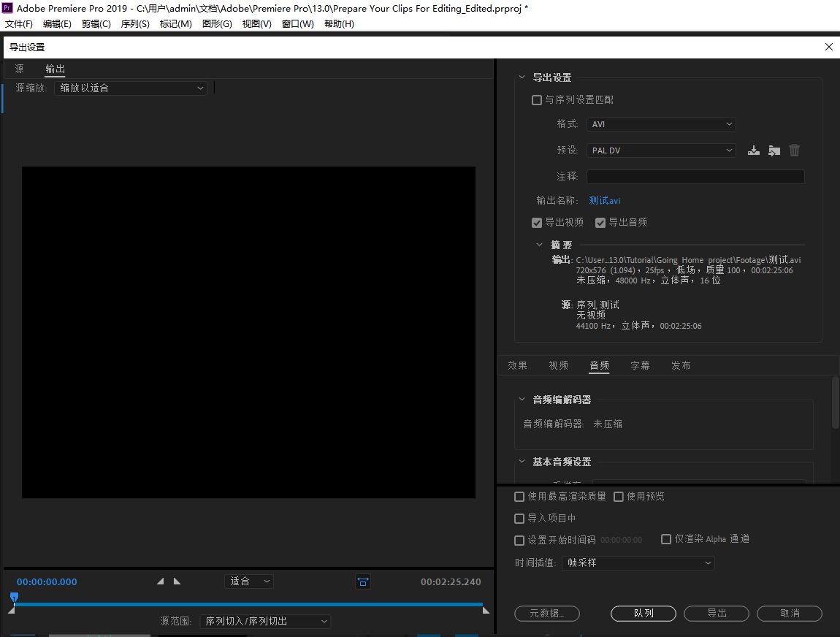
Task: Click the blue preview playhead marker
Action: pyautogui.click(x=14, y=598)
